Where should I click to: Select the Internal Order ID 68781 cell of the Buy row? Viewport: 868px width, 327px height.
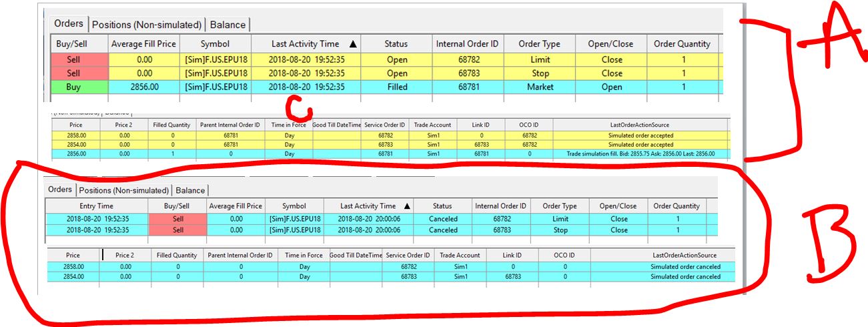click(x=468, y=87)
